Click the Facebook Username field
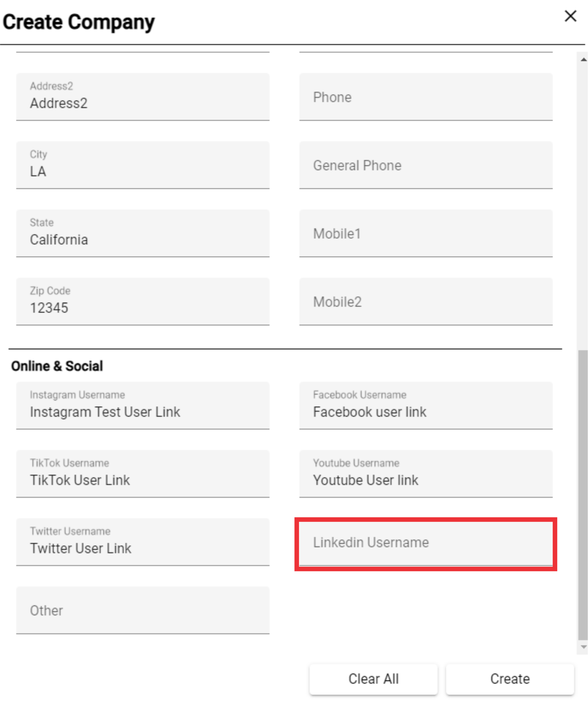This screenshot has height=705, width=588. [x=426, y=406]
